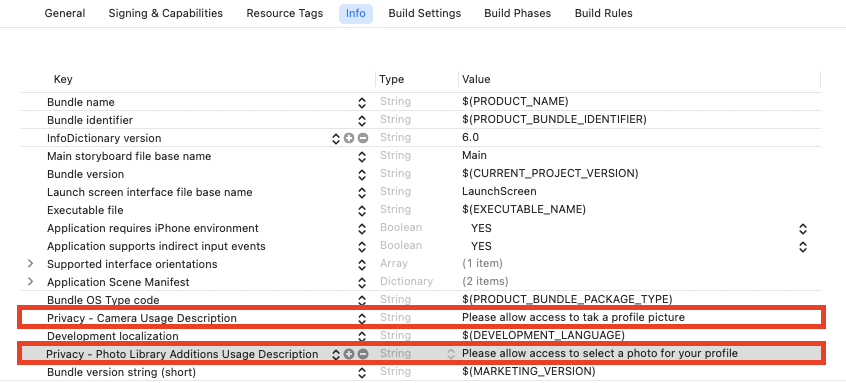The height and width of the screenshot is (383, 846).
Task: Edit the 6.0 version value
Action: point(470,138)
